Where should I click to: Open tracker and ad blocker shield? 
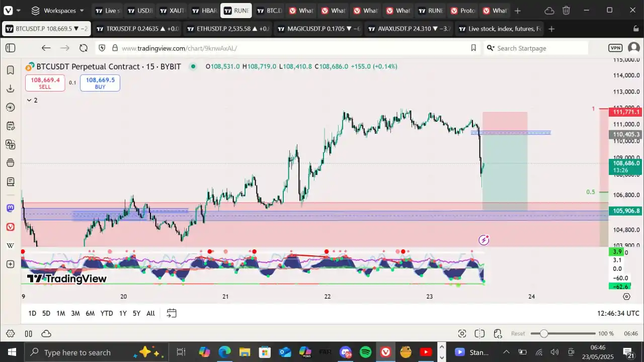[102, 48]
